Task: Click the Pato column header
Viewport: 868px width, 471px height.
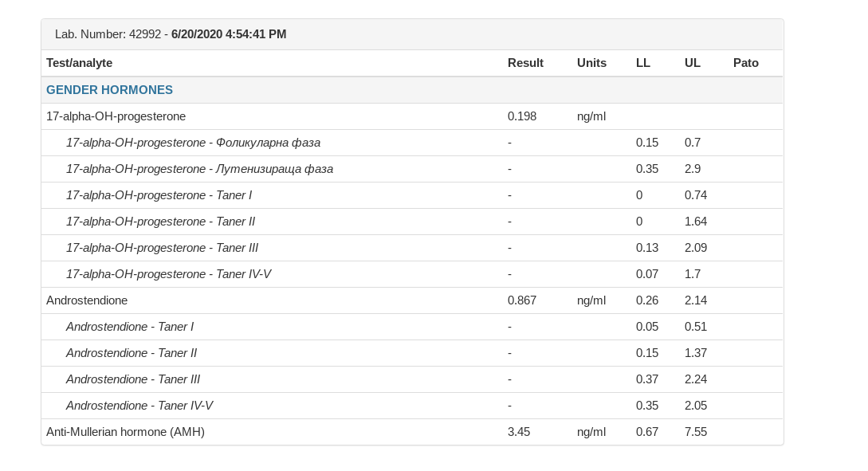Action: pos(746,63)
